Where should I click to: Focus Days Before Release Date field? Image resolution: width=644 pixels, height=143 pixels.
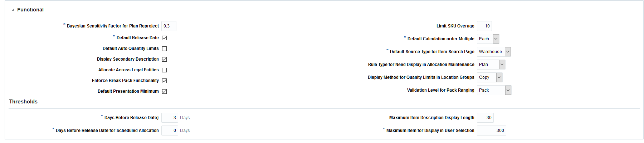click(170, 118)
